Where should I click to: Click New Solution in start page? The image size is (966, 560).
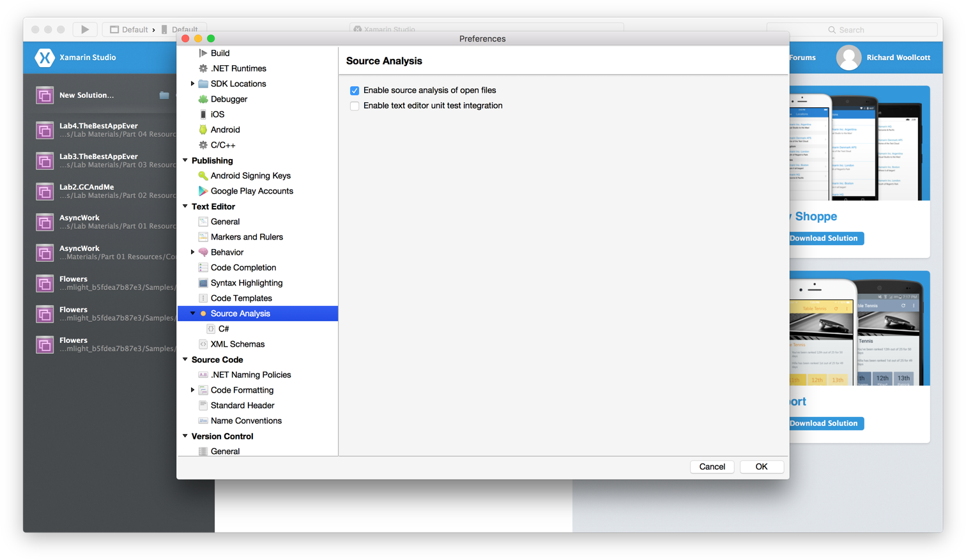[x=87, y=95]
